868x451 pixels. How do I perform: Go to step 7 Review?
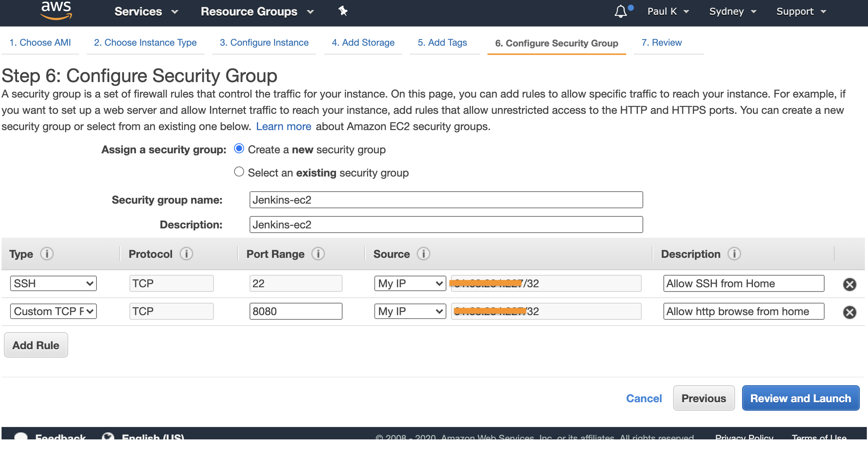[661, 43]
